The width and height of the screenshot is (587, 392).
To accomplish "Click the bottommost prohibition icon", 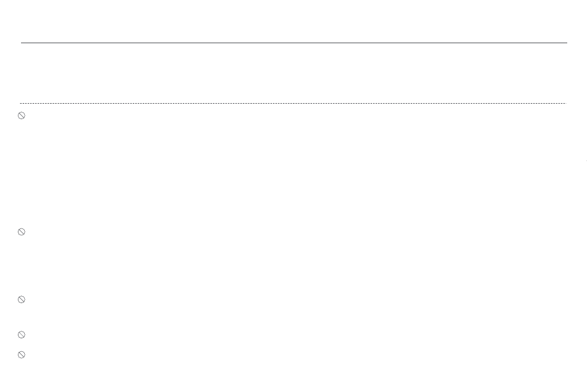I will pos(22,354).
